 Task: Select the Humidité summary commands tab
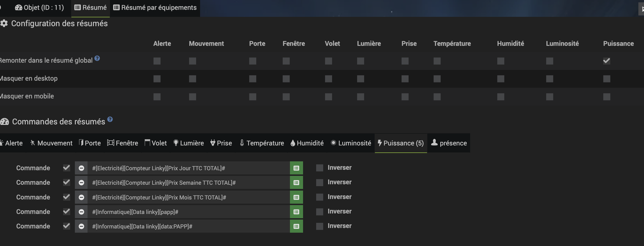point(307,143)
